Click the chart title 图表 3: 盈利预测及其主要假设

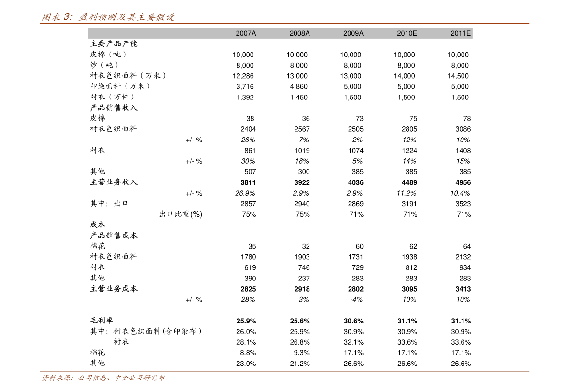108,17
